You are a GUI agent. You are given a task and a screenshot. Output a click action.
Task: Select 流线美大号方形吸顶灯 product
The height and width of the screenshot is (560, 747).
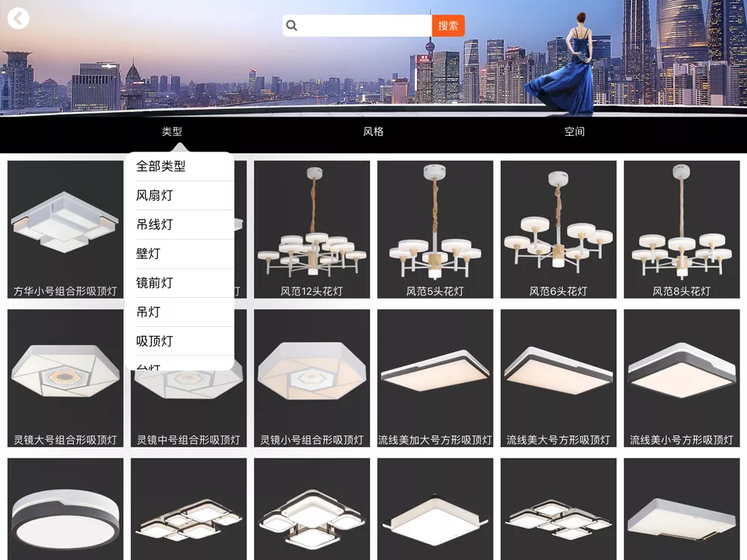pyautogui.click(x=558, y=378)
